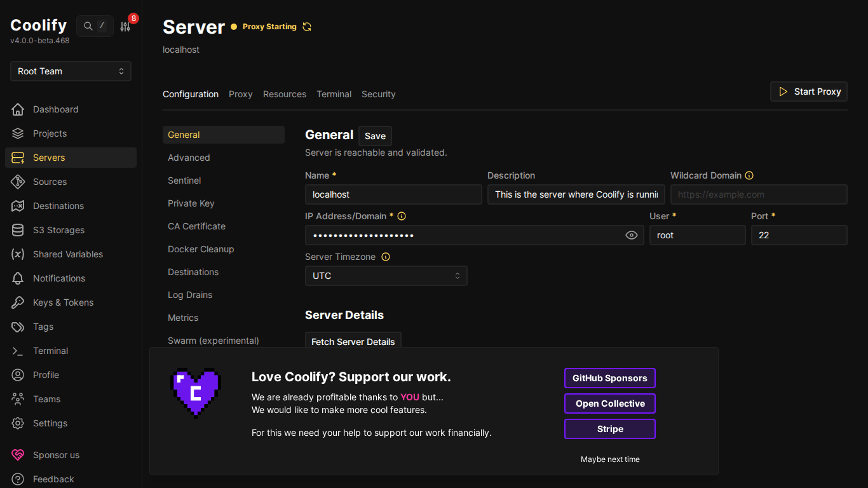Click the refresh icon next to Proxy Starting
Image resolution: width=868 pixels, height=488 pixels.
pos(307,27)
